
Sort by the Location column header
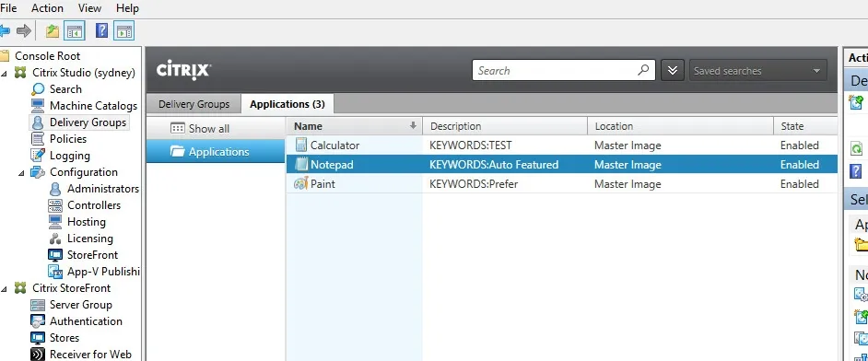[680, 126]
